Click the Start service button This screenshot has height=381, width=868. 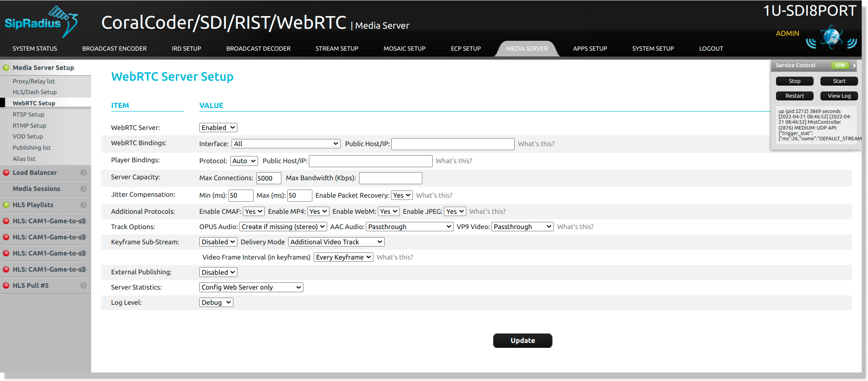click(839, 81)
